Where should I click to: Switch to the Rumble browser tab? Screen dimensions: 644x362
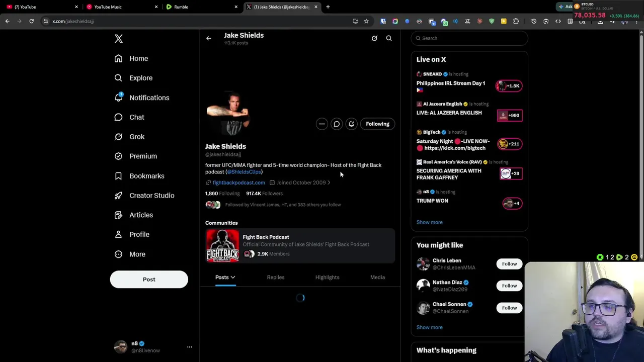point(201,7)
